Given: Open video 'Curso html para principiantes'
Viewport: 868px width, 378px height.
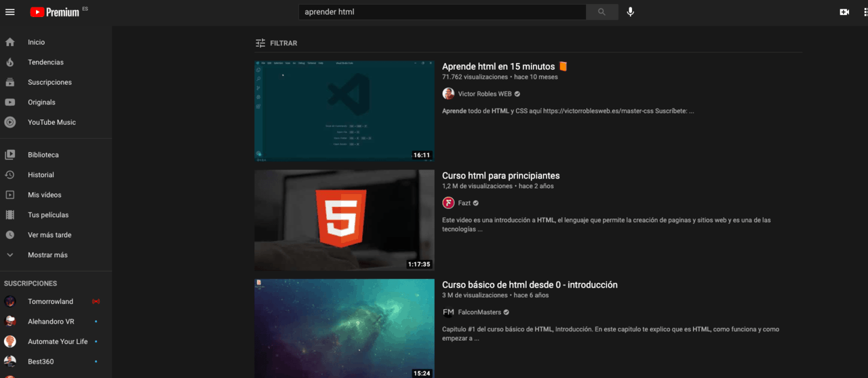Looking at the screenshot, I should tap(501, 176).
